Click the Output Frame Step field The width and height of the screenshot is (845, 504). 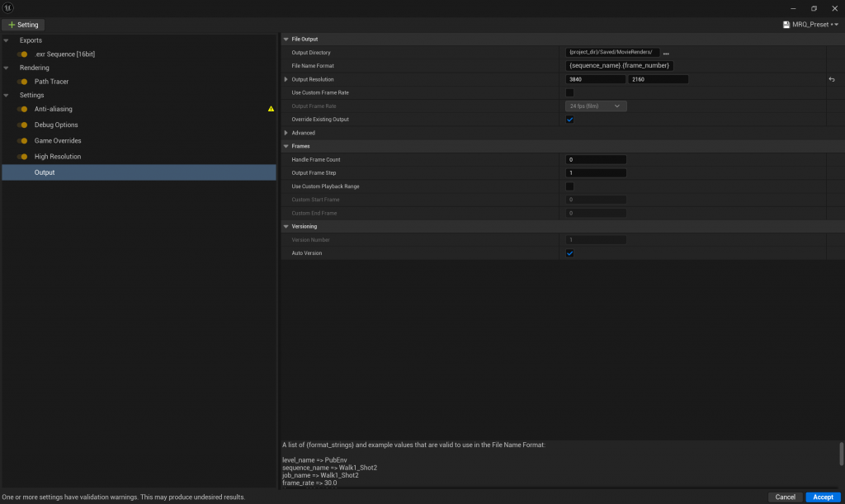[x=596, y=173]
